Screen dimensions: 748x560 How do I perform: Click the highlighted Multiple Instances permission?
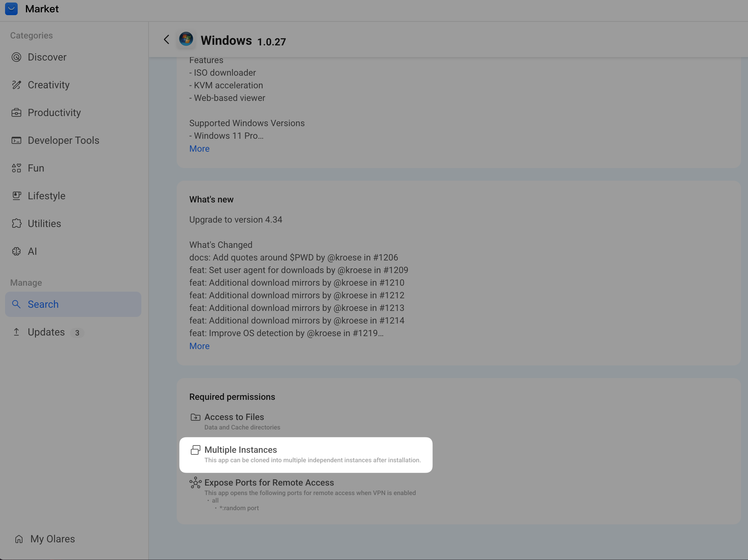306,455
